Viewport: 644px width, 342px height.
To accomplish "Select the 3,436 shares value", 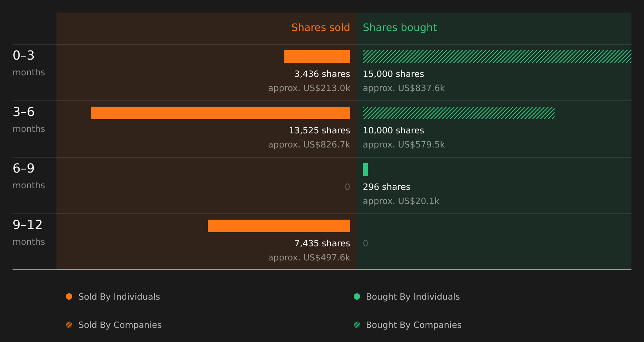I will coord(322,74).
